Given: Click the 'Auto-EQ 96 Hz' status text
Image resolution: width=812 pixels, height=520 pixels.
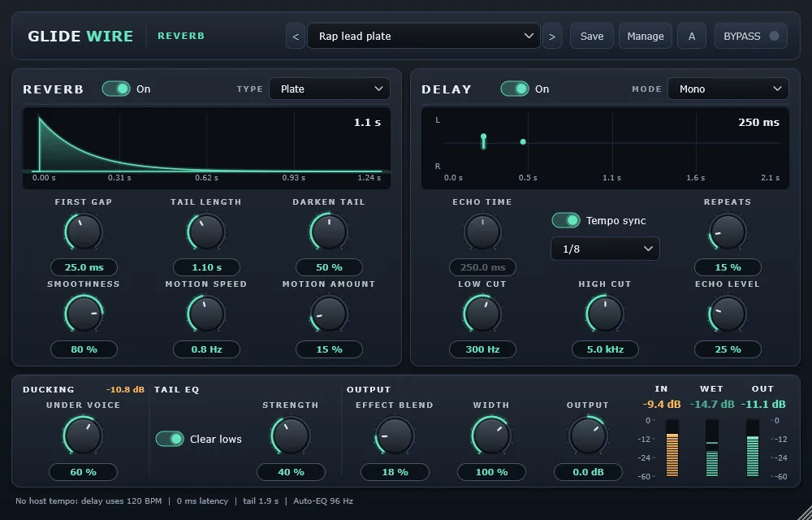Looking at the screenshot, I should [323, 500].
